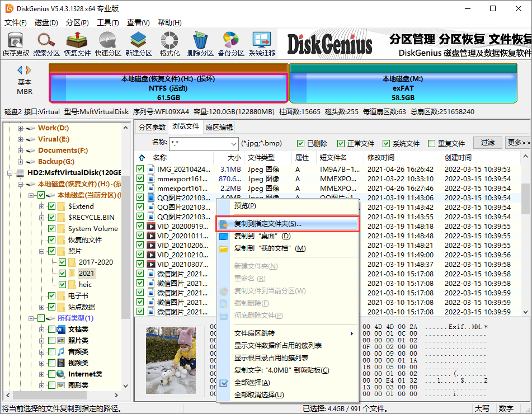Click the 文档类 Word icon in tree

(x=61, y=329)
